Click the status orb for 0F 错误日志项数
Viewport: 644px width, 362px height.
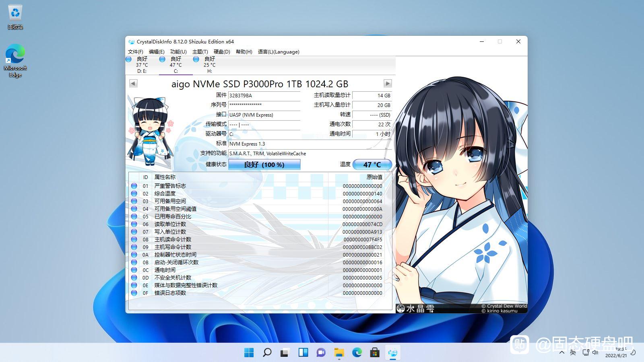tap(134, 293)
